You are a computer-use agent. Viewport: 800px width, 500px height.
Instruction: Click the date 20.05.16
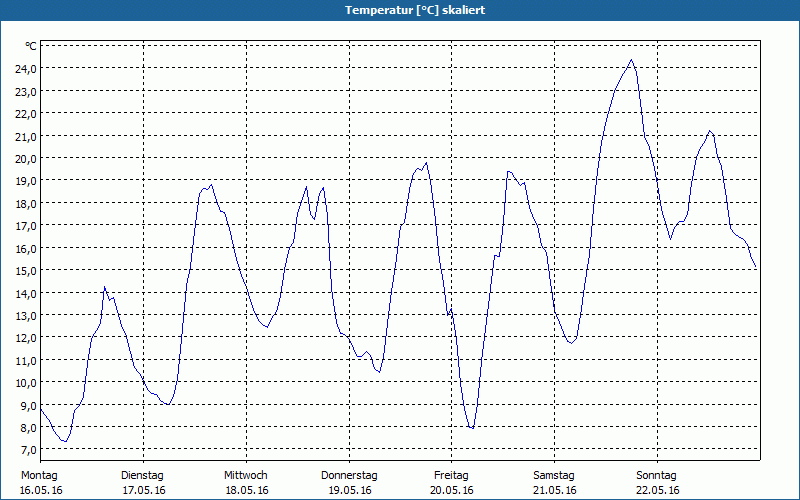tap(452, 490)
